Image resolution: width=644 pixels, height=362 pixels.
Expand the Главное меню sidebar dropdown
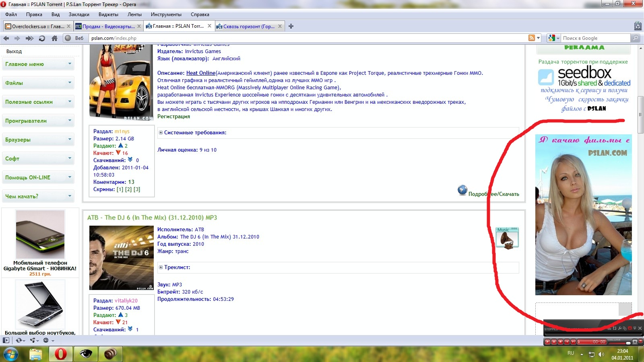pos(69,64)
